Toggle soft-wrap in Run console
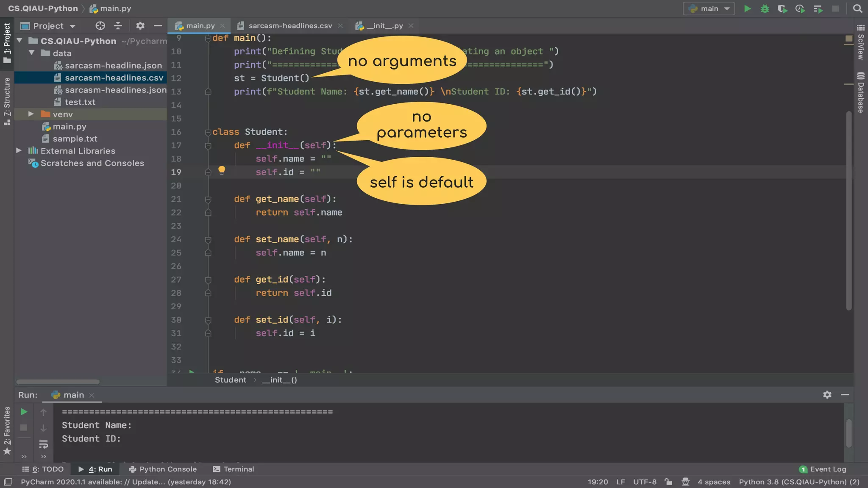Viewport: 868px width, 488px height. pos(43,444)
